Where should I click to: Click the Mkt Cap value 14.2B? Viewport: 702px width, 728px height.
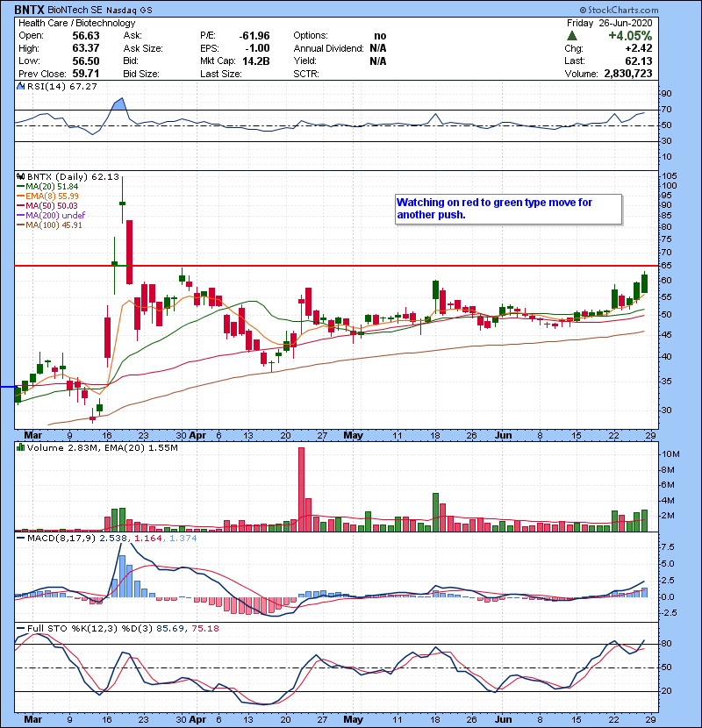[x=256, y=61]
